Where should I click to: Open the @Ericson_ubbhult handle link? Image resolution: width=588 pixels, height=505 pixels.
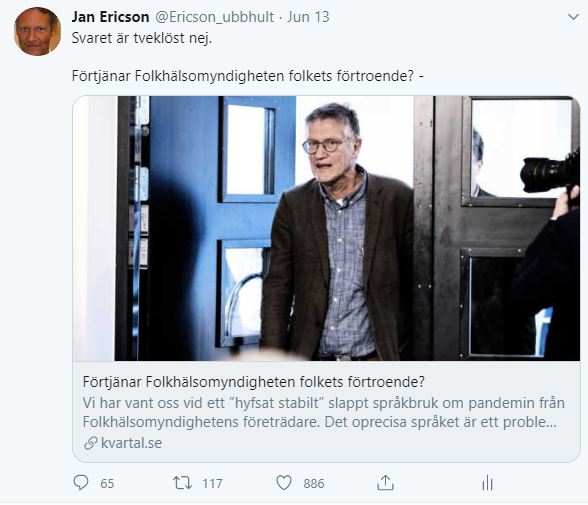coord(214,17)
